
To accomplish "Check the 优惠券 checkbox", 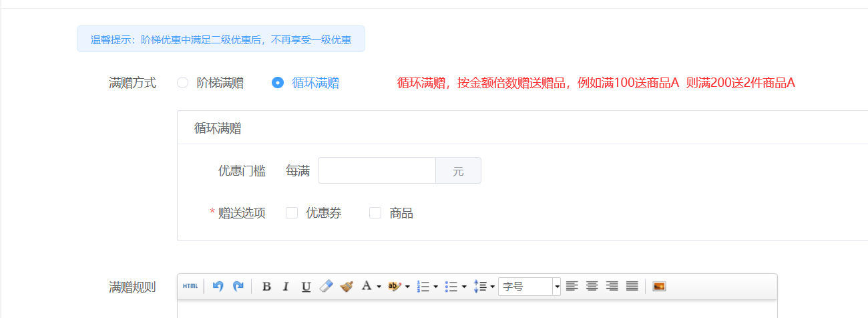I will point(291,213).
